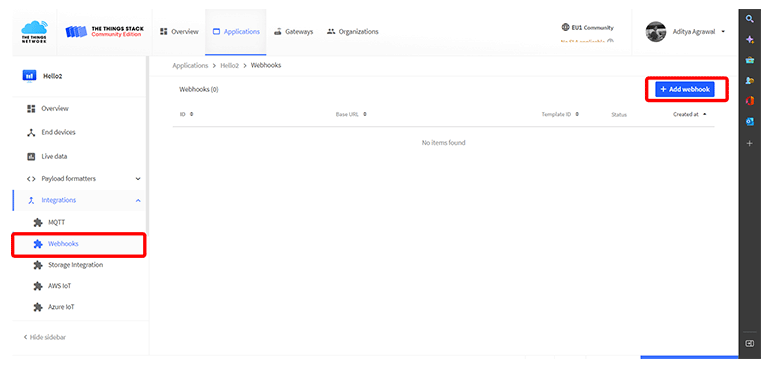The image size is (774, 371).
Task: Click the No items found message
Action: click(443, 143)
